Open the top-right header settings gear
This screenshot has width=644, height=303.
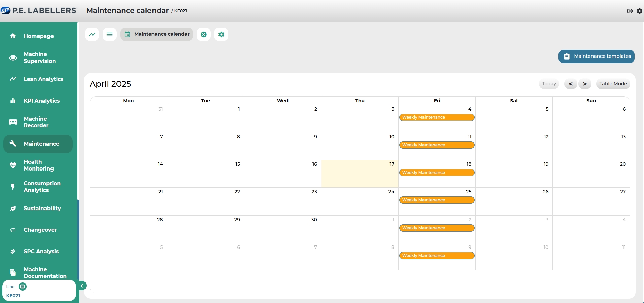(640, 11)
